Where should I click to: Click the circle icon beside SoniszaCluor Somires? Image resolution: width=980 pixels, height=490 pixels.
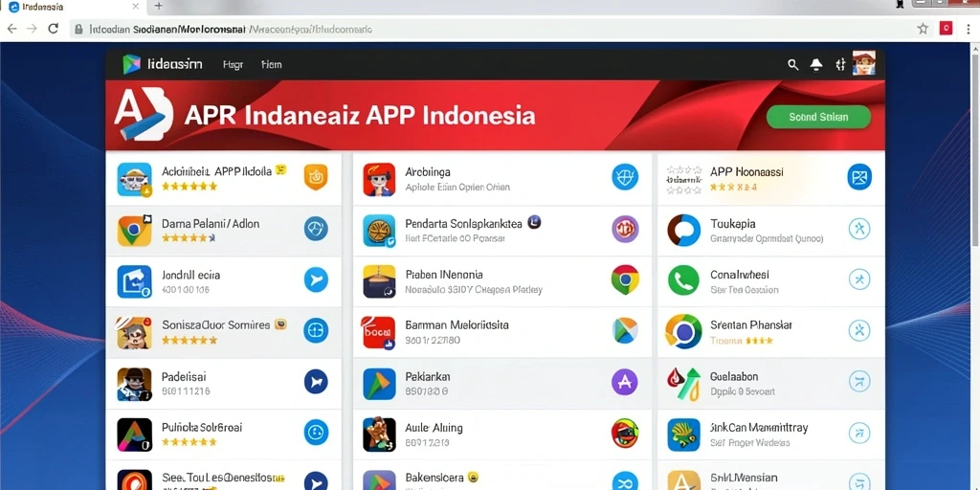coord(316,330)
